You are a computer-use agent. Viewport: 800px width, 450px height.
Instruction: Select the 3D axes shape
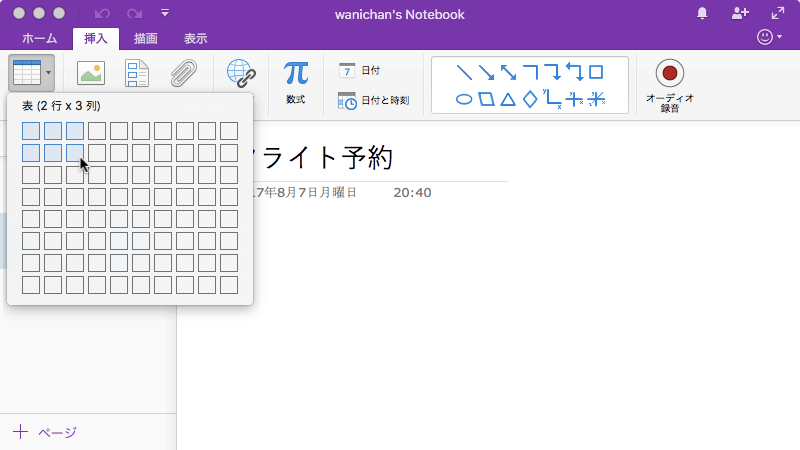coord(596,99)
